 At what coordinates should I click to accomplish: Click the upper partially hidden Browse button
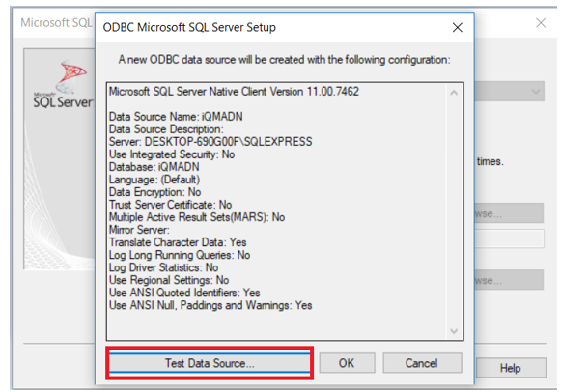click(x=510, y=213)
